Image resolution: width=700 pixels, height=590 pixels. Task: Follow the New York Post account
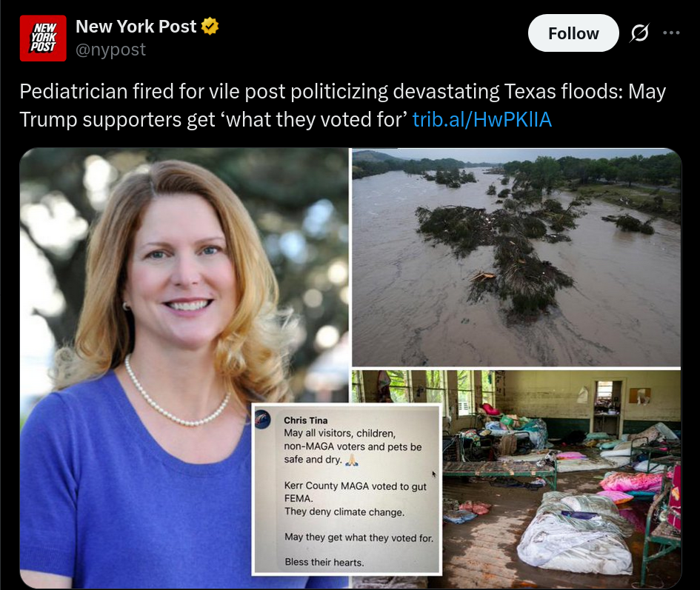coord(573,33)
